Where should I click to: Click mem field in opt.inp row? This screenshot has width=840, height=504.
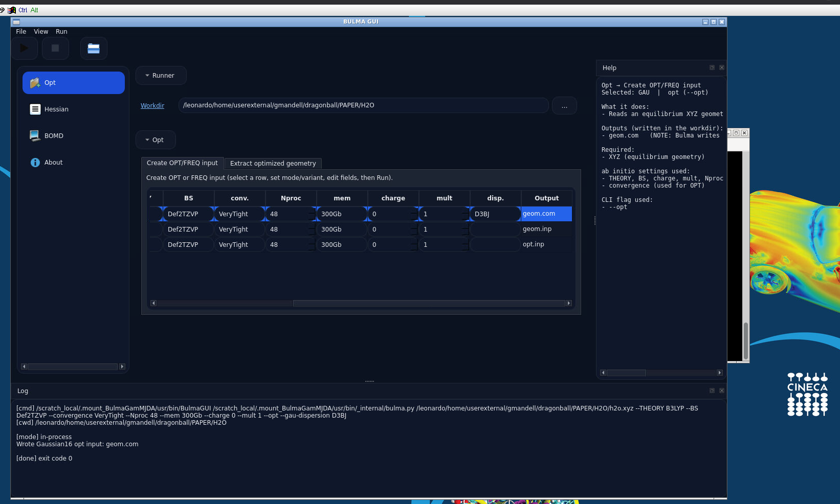click(x=342, y=245)
